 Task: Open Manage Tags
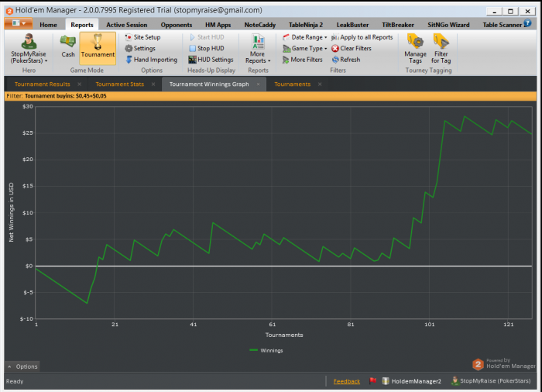[x=415, y=49]
